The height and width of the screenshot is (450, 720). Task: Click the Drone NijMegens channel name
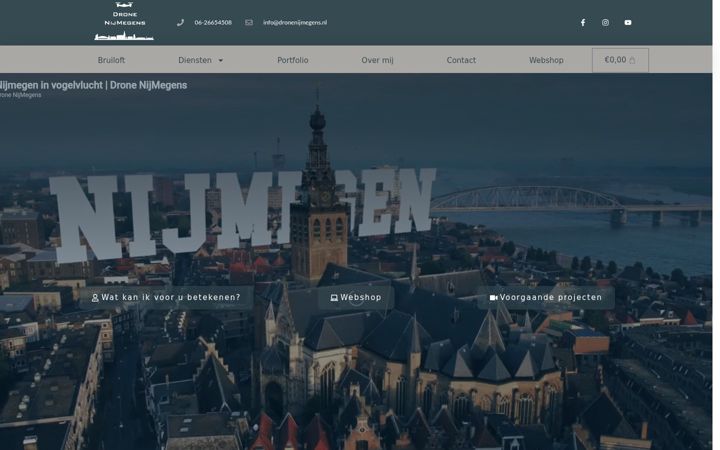21,95
